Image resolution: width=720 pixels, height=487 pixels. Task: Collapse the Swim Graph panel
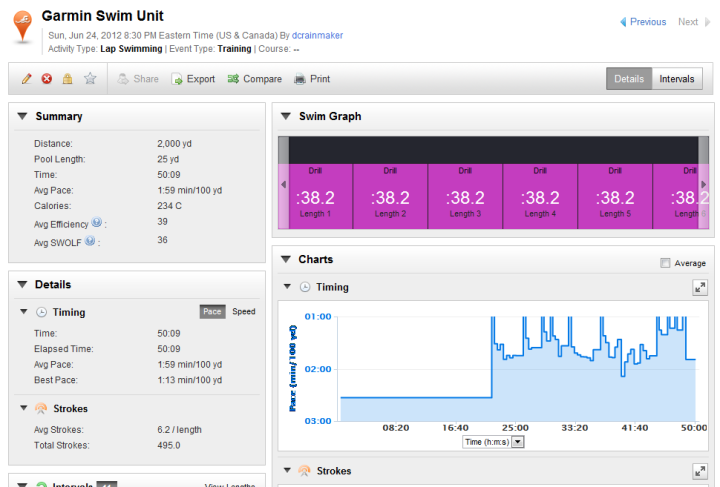286,117
